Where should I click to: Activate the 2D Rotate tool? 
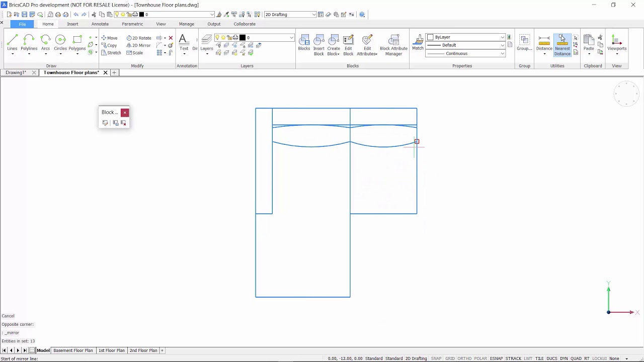[x=139, y=38]
